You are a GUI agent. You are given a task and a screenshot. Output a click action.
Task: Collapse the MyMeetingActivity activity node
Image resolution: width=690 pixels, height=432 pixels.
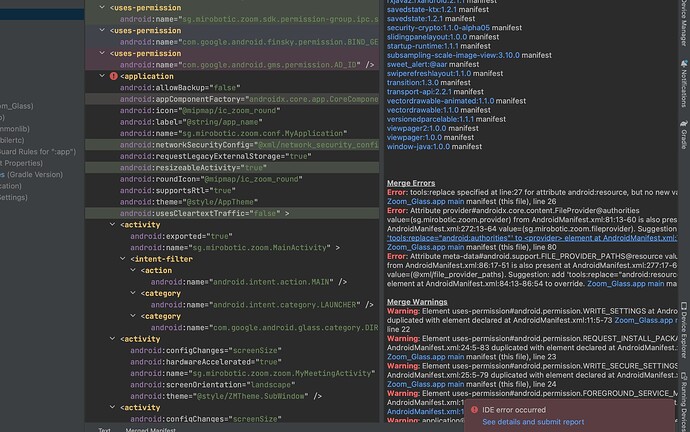(x=113, y=339)
